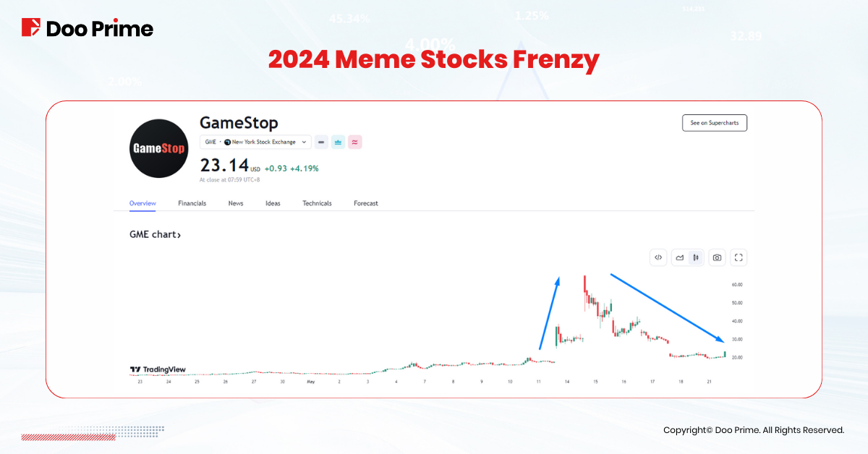Click the pink waves badge icon
Screen dimensions: 868x454
click(355, 142)
